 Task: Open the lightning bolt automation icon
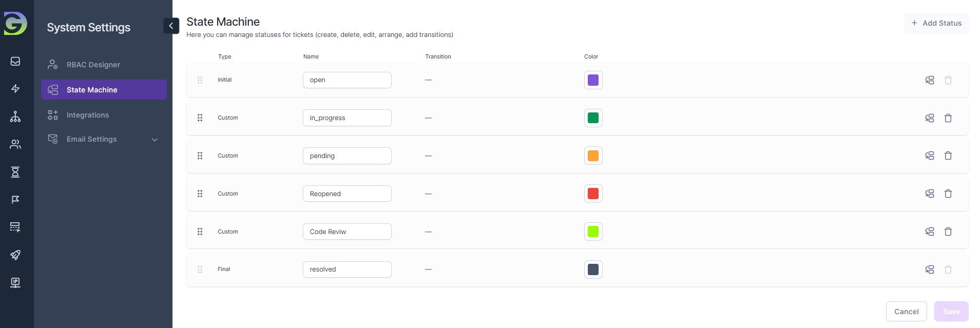coord(15,89)
